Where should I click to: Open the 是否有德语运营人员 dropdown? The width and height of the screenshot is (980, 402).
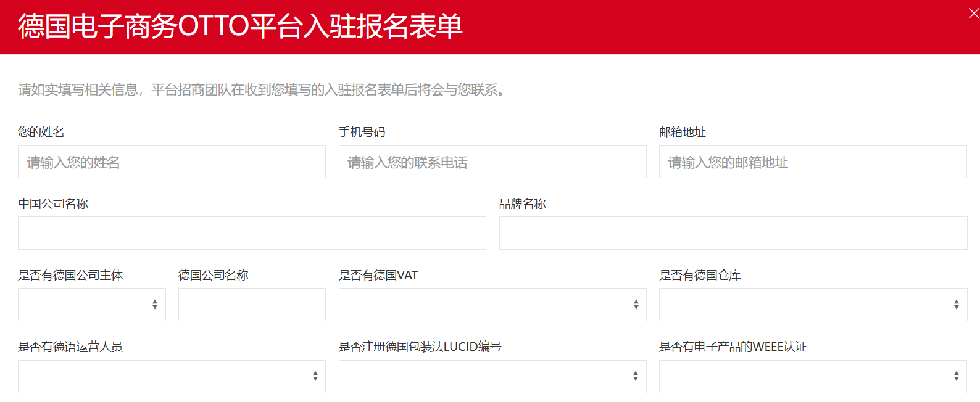click(172, 377)
